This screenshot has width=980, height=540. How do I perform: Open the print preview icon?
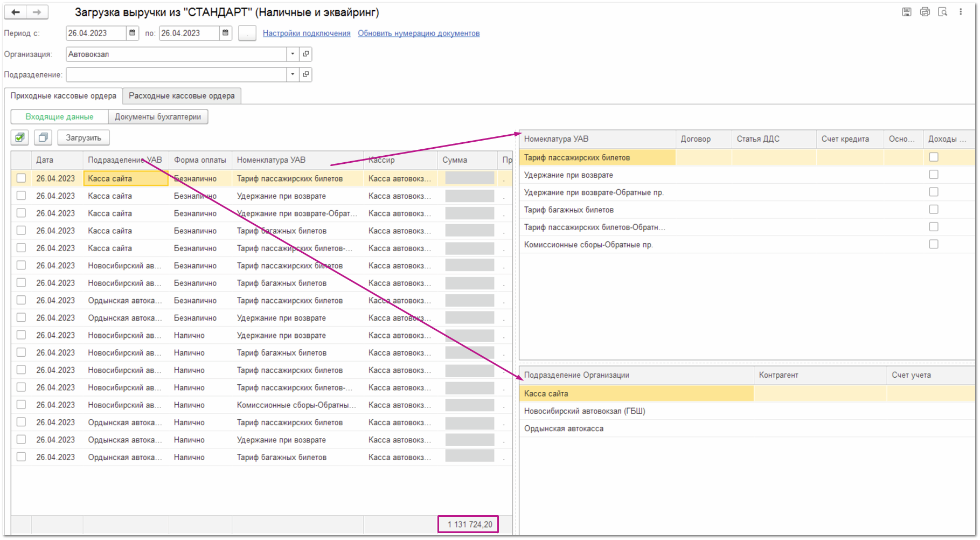(x=942, y=12)
